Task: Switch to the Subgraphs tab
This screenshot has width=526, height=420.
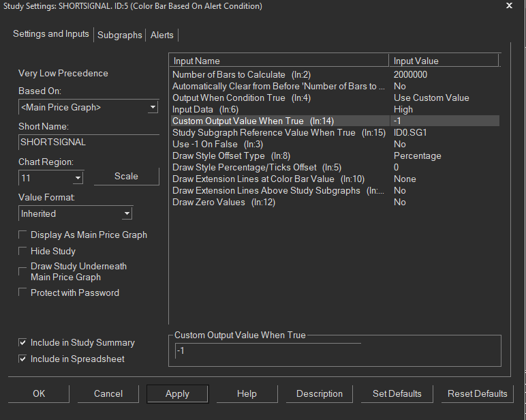Action: click(x=120, y=35)
